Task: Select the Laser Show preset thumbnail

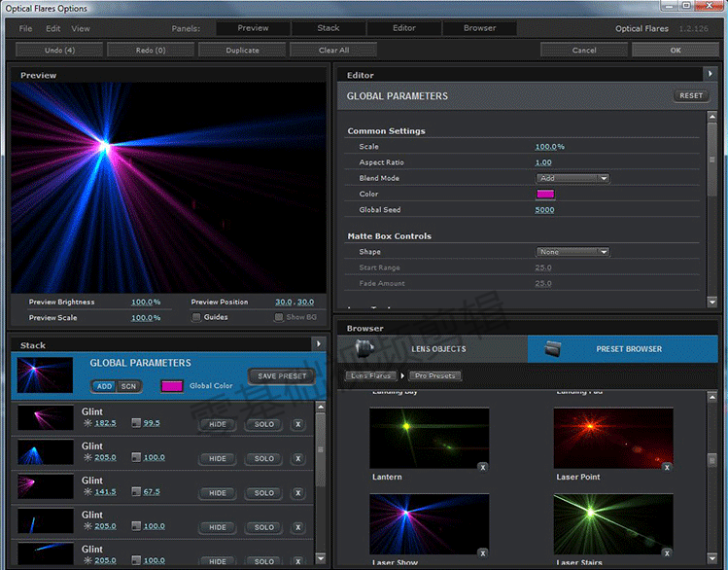Action: (x=429, y=523)
